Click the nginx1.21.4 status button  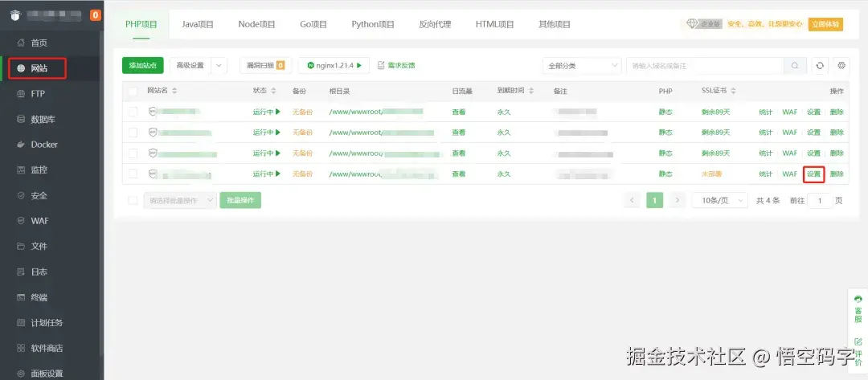pos(334,65)
